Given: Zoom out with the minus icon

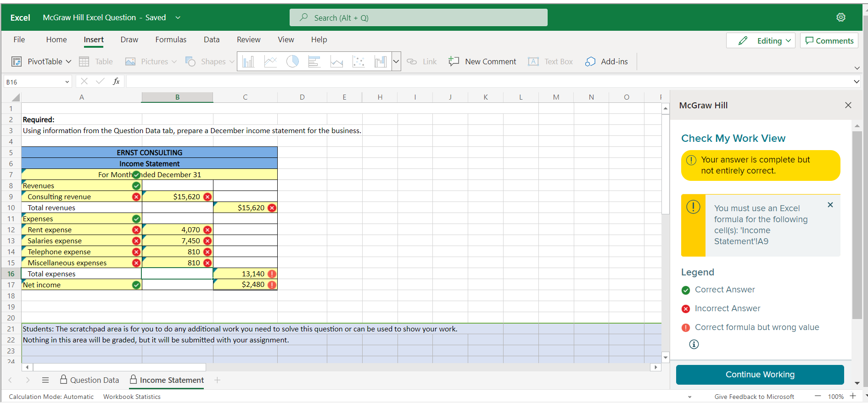Looking at the screenshot, I should coord(818,396).
